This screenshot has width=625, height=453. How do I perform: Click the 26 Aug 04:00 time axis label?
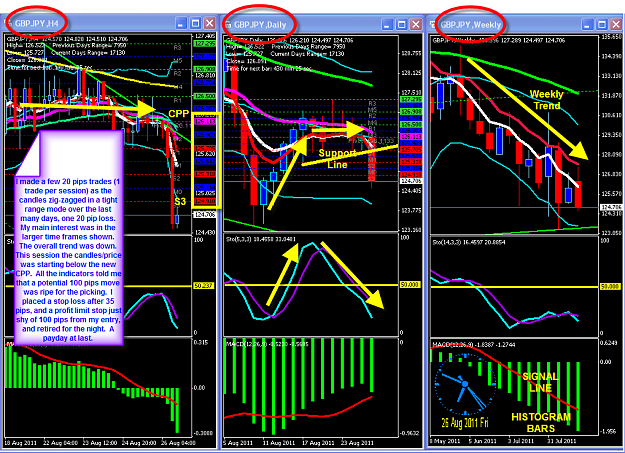click(178, 443)
